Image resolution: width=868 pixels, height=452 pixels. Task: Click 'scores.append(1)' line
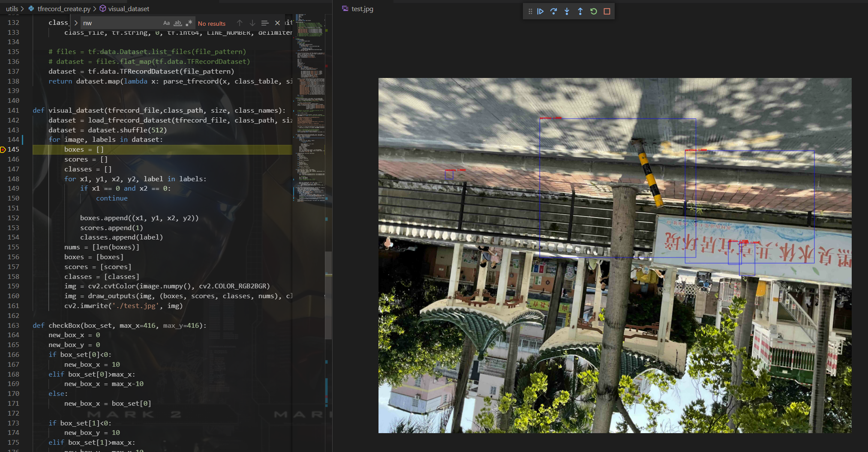111,228
